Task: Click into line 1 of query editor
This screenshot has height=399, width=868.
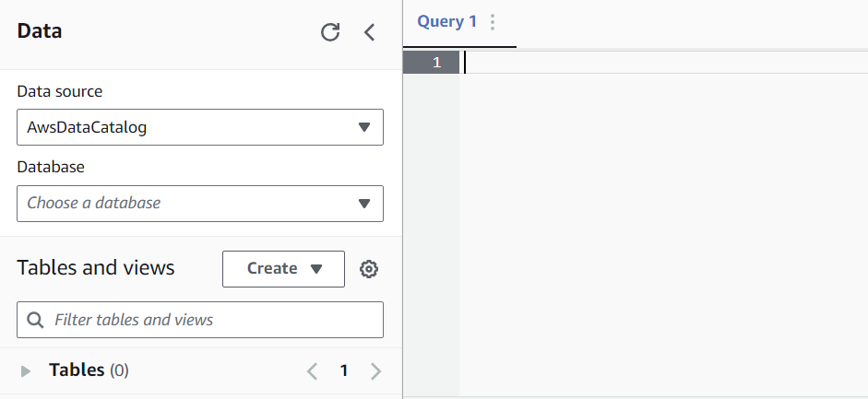Action: 663,62
